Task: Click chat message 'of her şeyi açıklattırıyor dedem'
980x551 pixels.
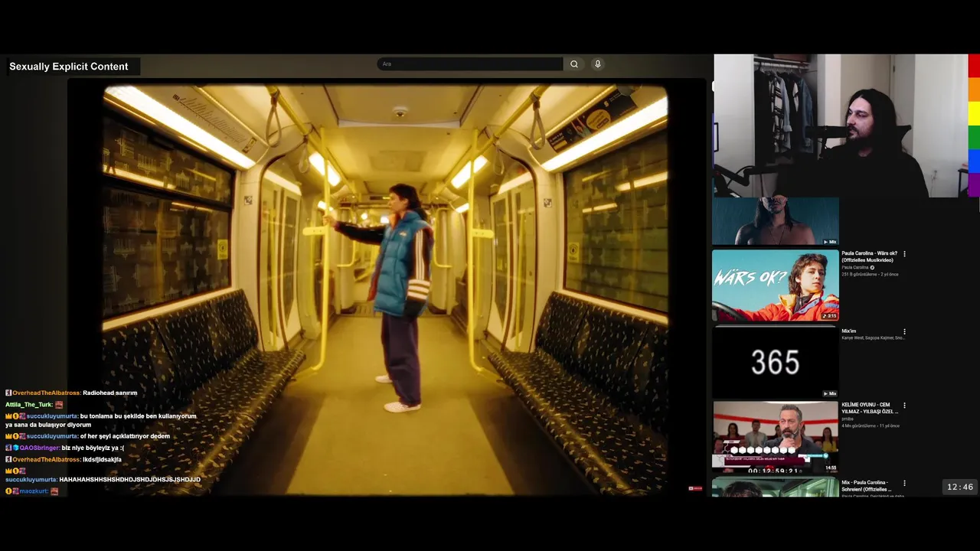Action: coord(126,436)
